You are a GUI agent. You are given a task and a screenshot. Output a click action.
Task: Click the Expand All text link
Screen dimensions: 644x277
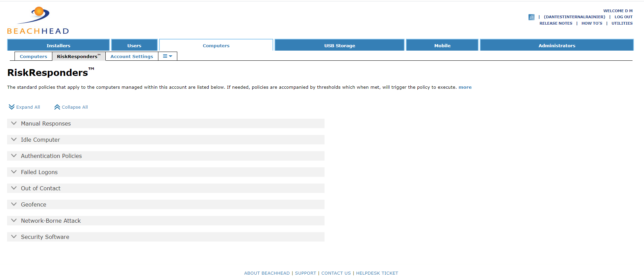[28, 107]
